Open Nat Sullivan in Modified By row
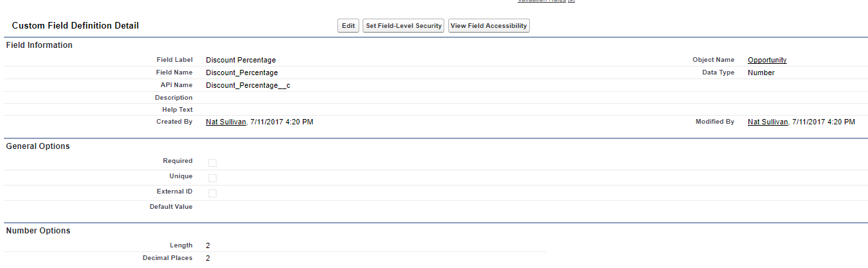 [x=768, y=122]
